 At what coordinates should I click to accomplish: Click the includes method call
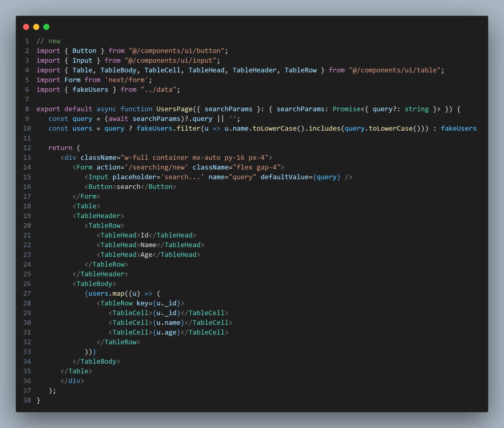click(324, 128)
